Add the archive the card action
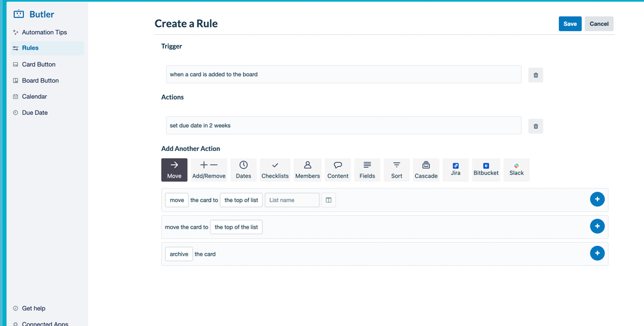This screenshot has width=644, height=326. 597,253
